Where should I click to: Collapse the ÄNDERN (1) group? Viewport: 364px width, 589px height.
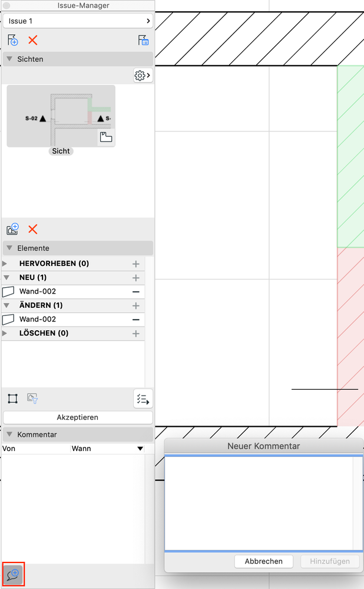pos(6,305)
